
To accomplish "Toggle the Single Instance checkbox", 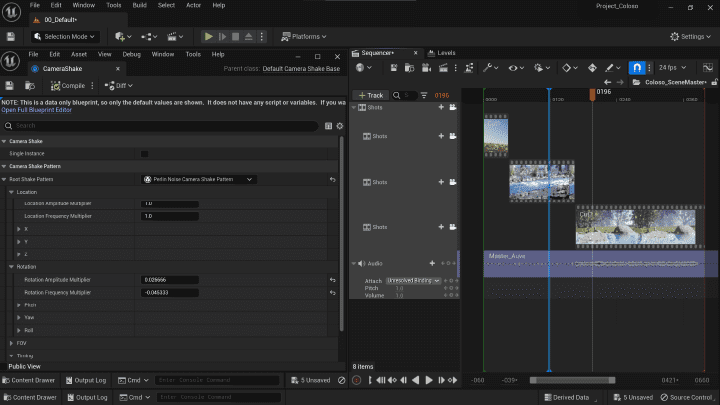I will (145, 154).
